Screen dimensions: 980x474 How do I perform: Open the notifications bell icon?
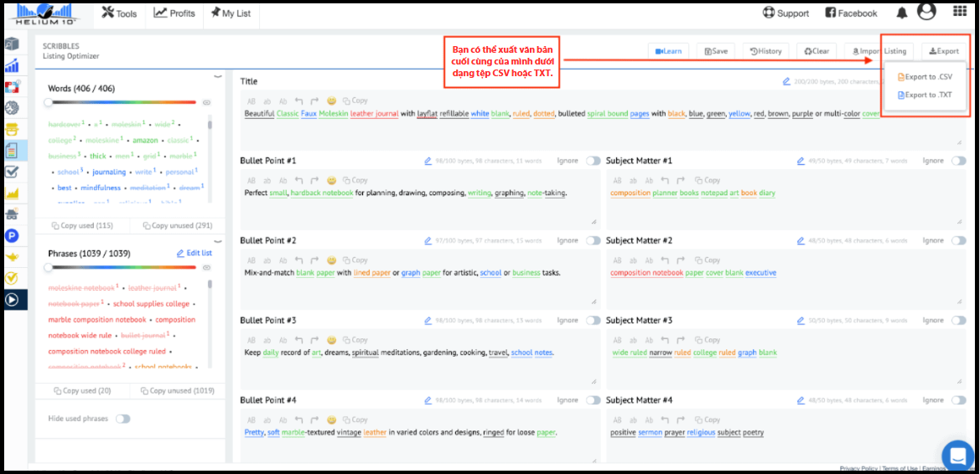(x=902, y=13)
